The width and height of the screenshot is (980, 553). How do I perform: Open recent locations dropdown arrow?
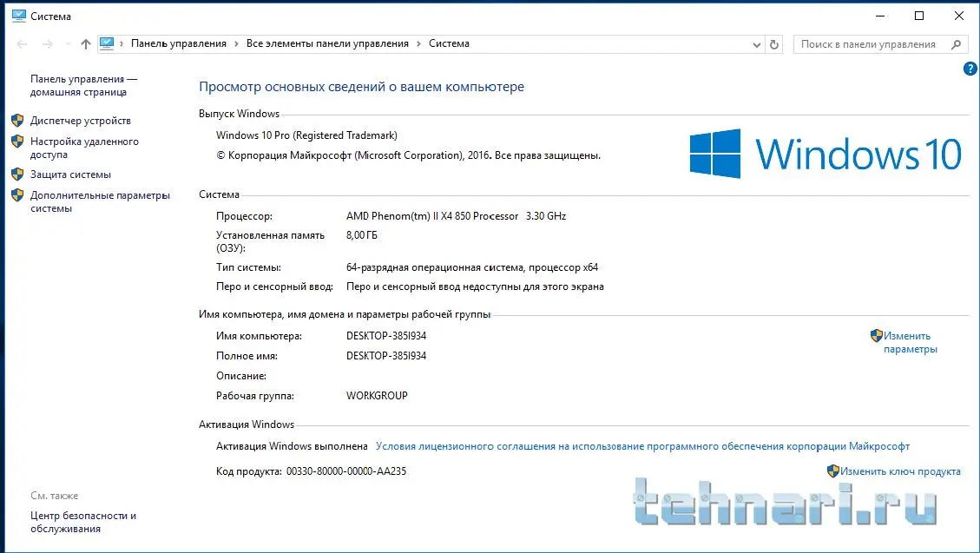[x=68, y=43]
